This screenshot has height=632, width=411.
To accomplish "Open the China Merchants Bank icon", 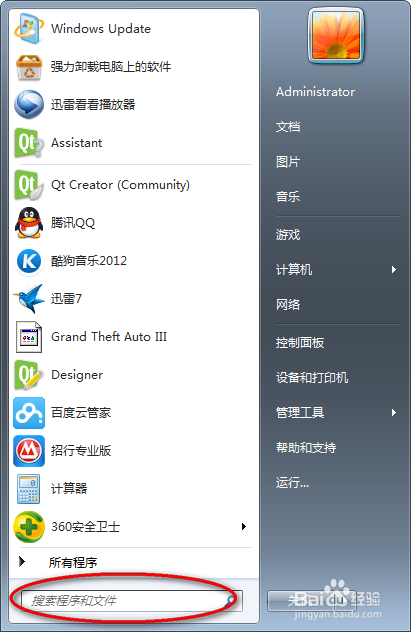I will (29, 451).
